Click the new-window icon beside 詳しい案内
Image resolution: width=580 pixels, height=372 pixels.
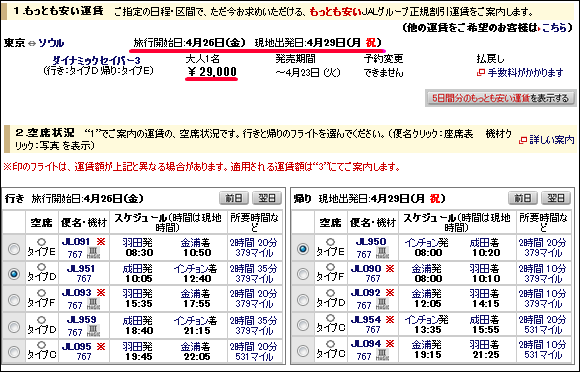click(523, 140)
